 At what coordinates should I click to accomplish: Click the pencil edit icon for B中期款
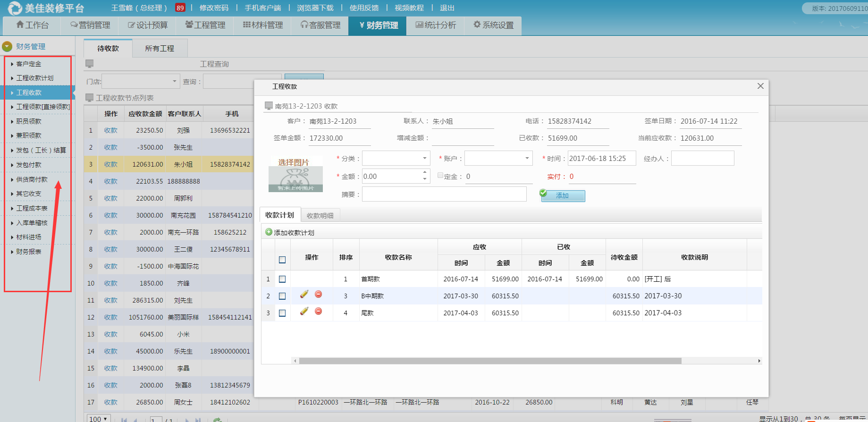point(304,295)
